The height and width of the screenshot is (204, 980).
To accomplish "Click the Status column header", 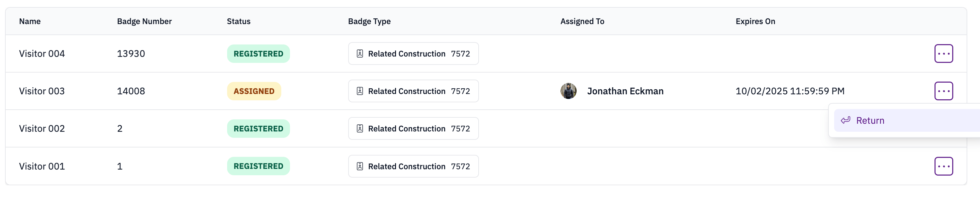I will [x=238, y=21].
